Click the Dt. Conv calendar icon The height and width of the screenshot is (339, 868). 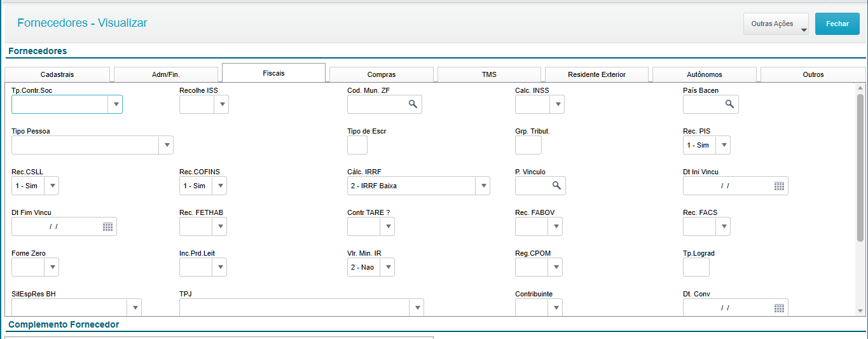pos(779,308)
